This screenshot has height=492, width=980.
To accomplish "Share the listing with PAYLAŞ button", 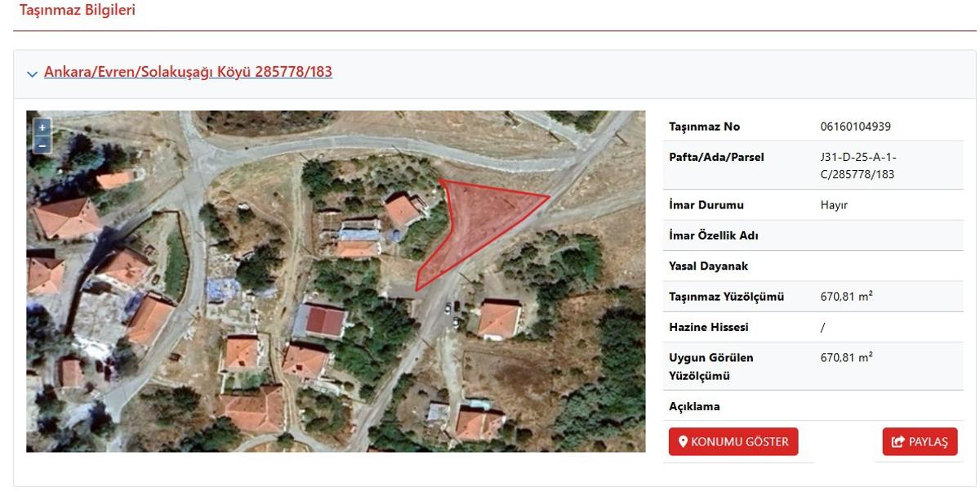I will coord(920,442).
